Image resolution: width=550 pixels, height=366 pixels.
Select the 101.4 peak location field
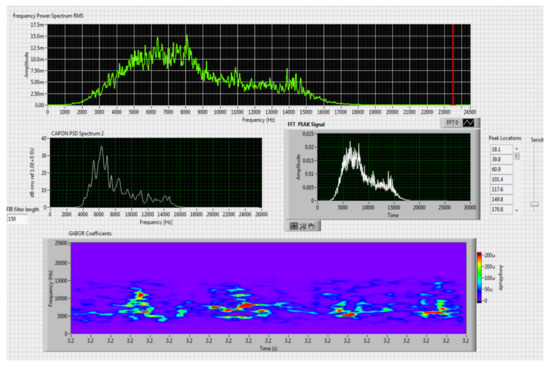501,179
